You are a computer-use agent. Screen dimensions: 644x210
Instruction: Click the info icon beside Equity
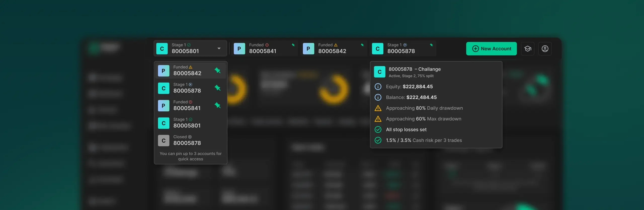[x=378, y=87]
